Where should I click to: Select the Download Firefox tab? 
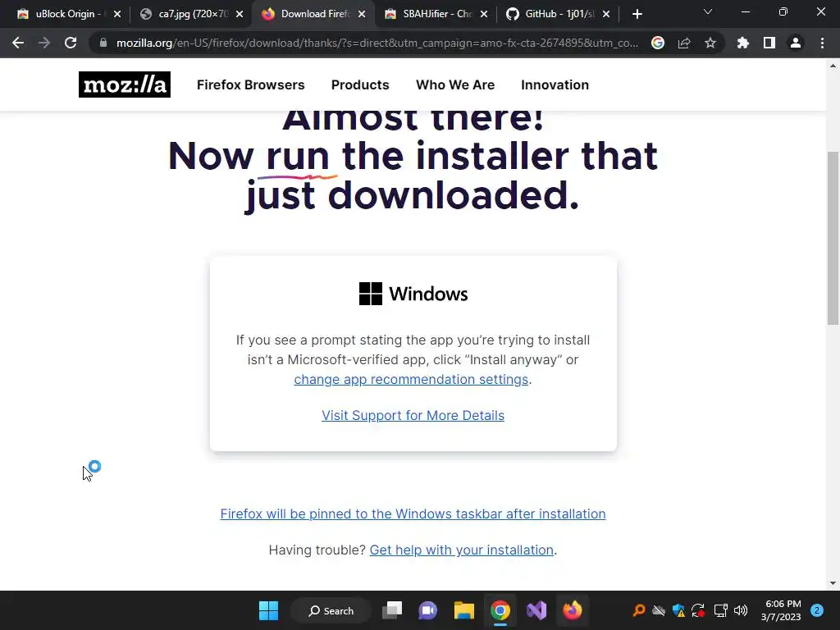point(313,14)
